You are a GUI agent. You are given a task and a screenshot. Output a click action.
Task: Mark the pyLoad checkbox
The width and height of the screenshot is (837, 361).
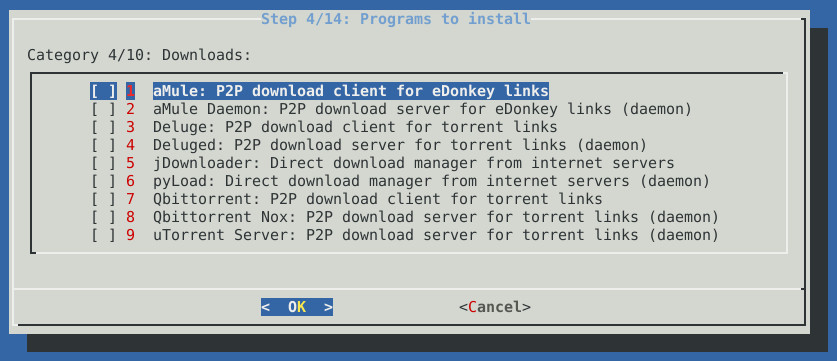click(x=103, y=181)
